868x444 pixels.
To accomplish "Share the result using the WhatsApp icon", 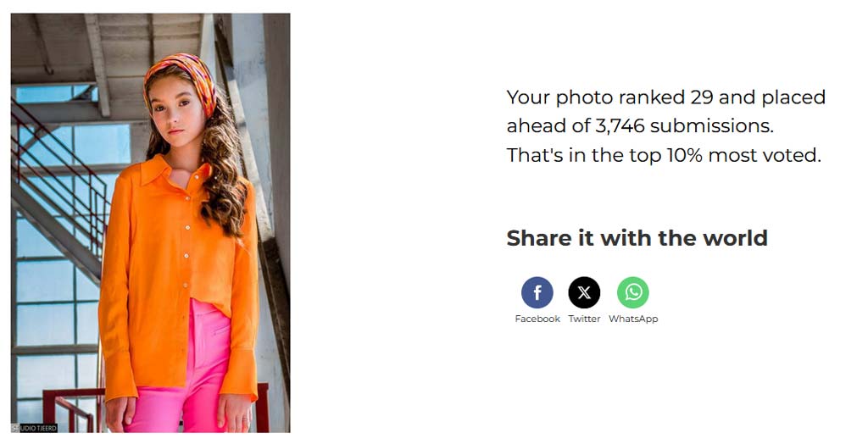I will 632,292.
